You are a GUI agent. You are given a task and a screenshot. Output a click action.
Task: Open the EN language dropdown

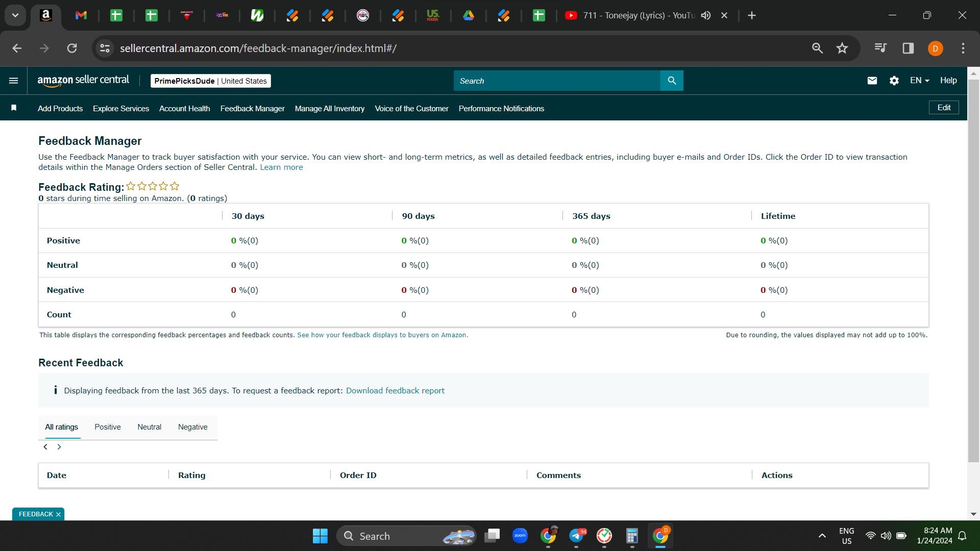click(920, 81)
